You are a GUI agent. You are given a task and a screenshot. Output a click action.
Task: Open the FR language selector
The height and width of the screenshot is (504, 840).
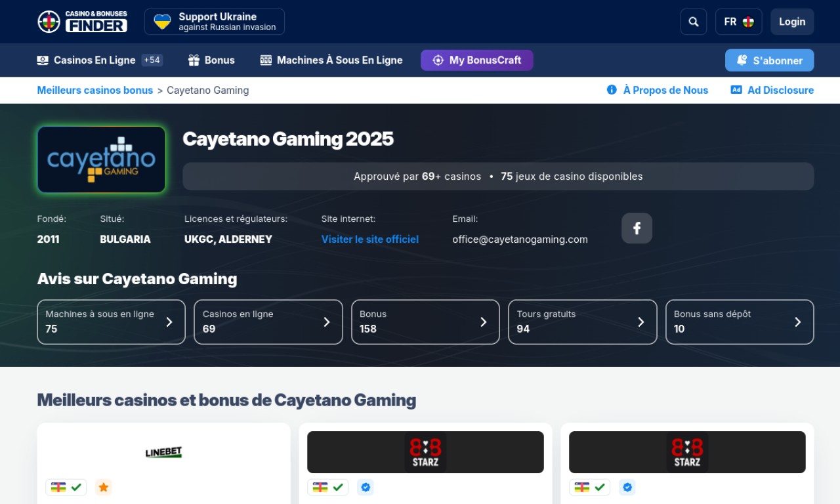click(x=738, y=22)
